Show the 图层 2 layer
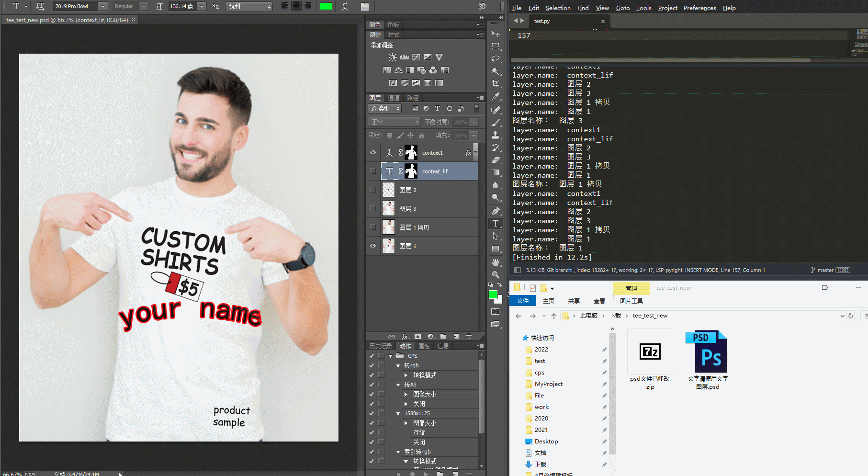868x476 pixels. (x=373, y=190)
